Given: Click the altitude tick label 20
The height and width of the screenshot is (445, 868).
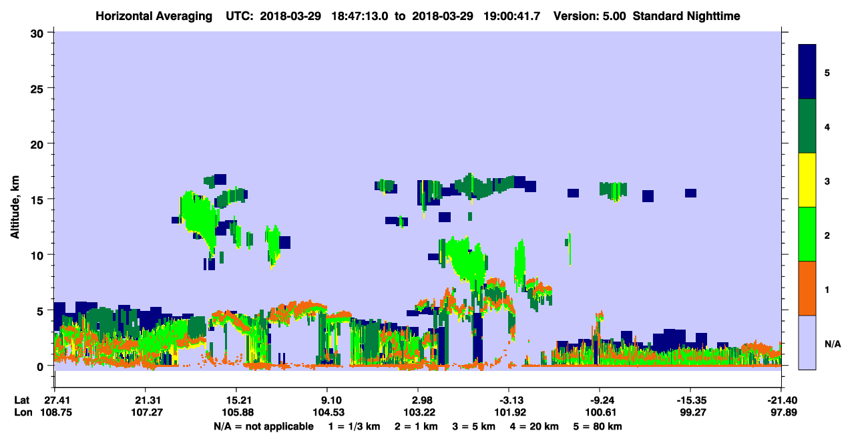Looking at the screenshot, I should point(39,143).
